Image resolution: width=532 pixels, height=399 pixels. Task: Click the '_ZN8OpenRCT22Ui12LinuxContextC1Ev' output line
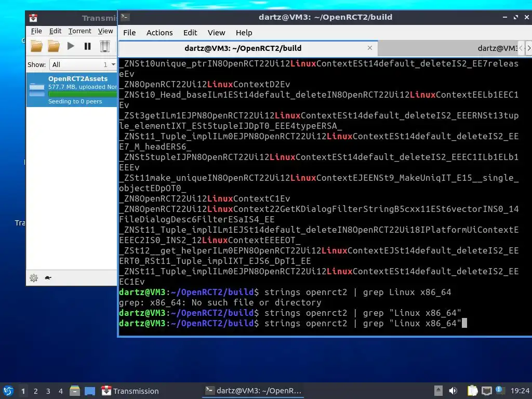click(x=204, y=198)
